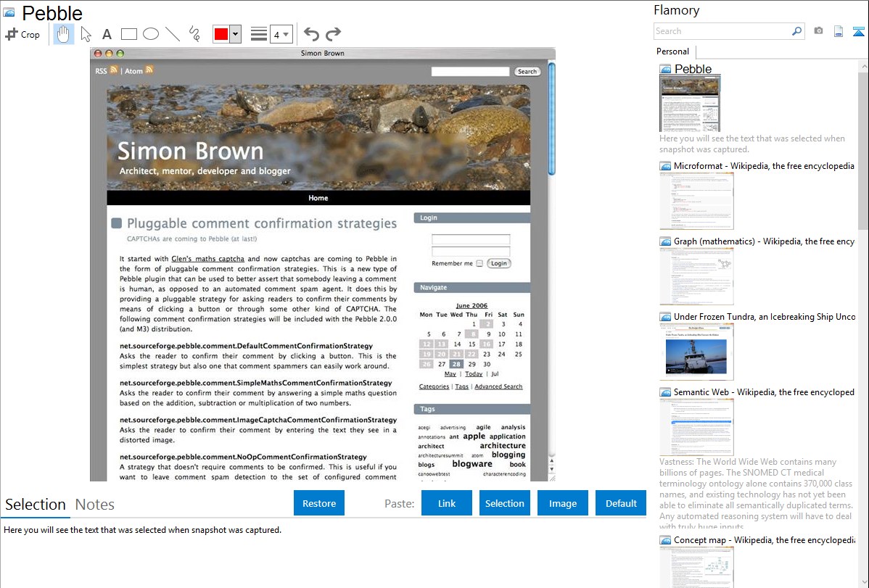The image size is (869, 588).
Task: Click the Restore button
Action: pos(319,503)
